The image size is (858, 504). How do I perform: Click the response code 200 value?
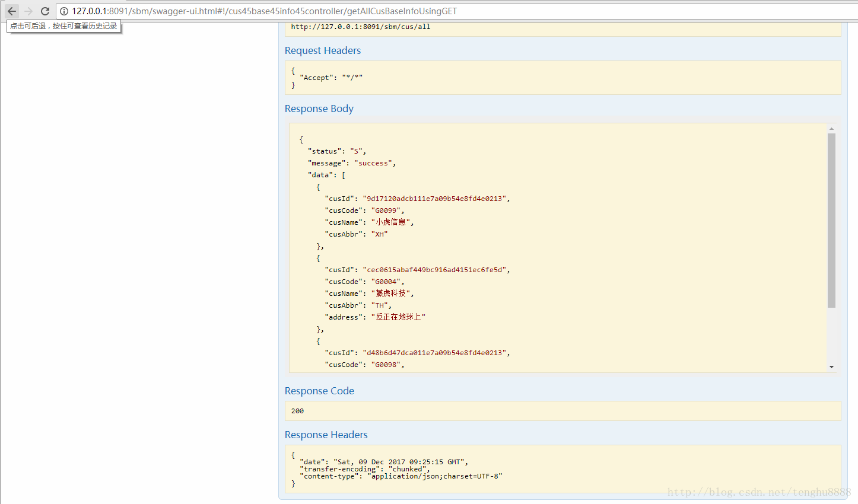[x=297, y=411]
